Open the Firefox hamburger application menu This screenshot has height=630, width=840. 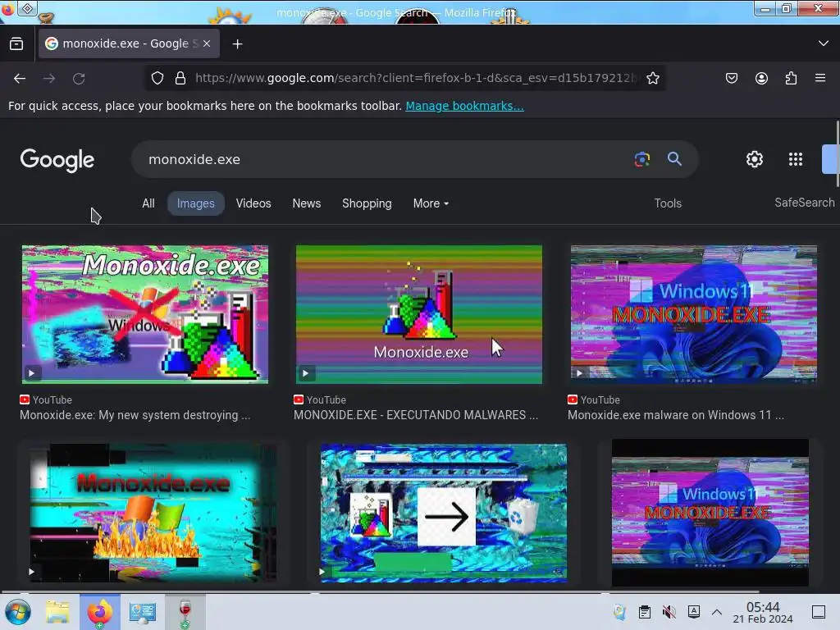(x=820, y=78)
